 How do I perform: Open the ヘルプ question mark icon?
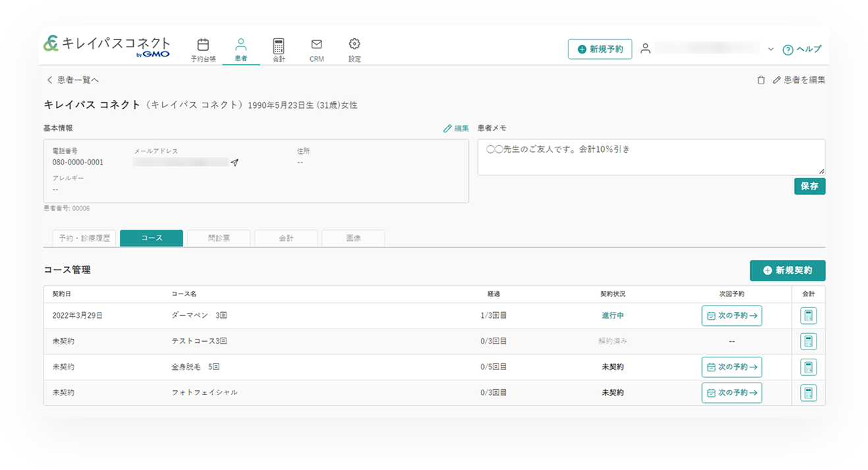[x=788, y=49]
